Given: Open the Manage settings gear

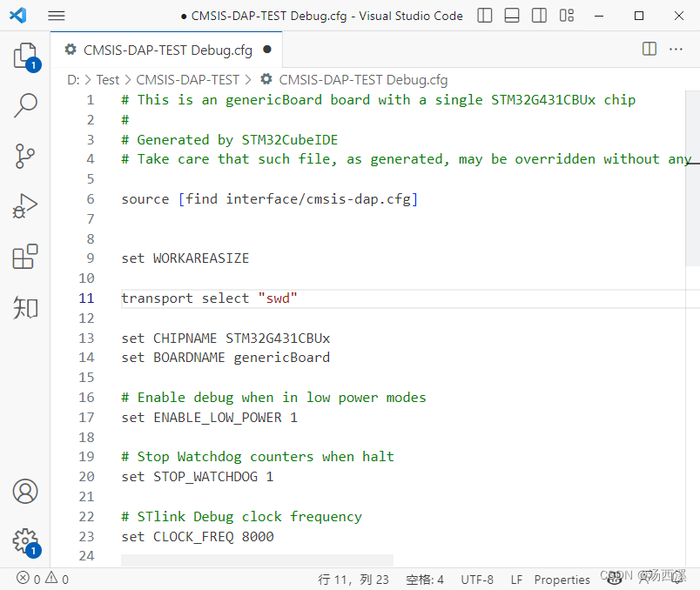Looking at the screenshot, I should click(x=24, y=540).
